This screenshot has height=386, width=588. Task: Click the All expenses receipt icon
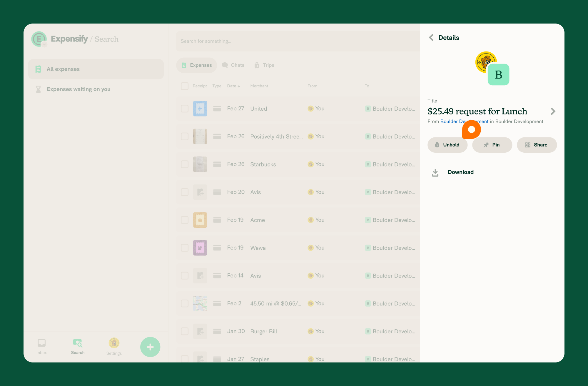38,69
